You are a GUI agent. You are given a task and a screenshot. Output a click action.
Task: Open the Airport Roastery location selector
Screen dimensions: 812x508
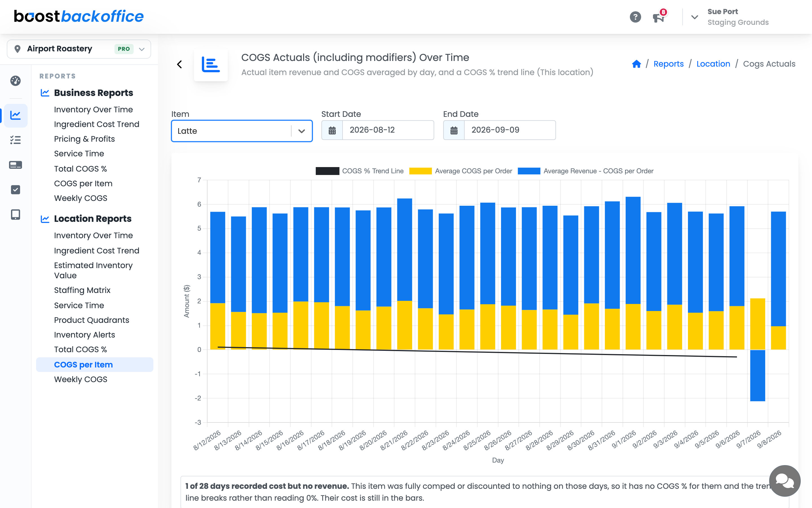[79, 49]
